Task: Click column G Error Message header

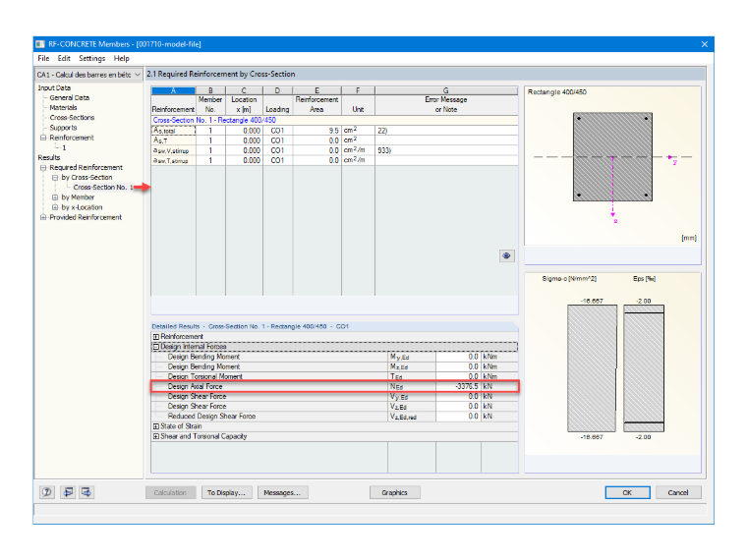Action: point(446,104)
